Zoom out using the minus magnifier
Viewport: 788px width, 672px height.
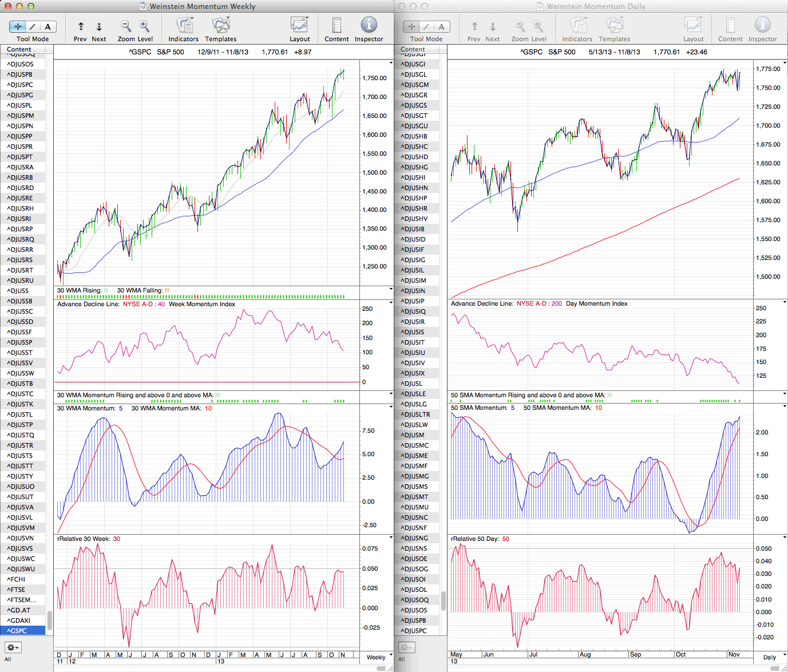(x=126, y=26)
